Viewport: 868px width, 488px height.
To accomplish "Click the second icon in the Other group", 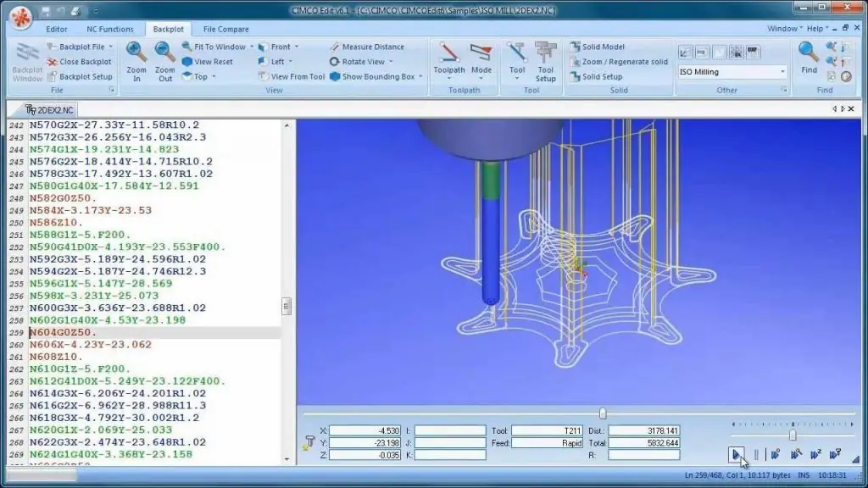I will pos(702,52).
